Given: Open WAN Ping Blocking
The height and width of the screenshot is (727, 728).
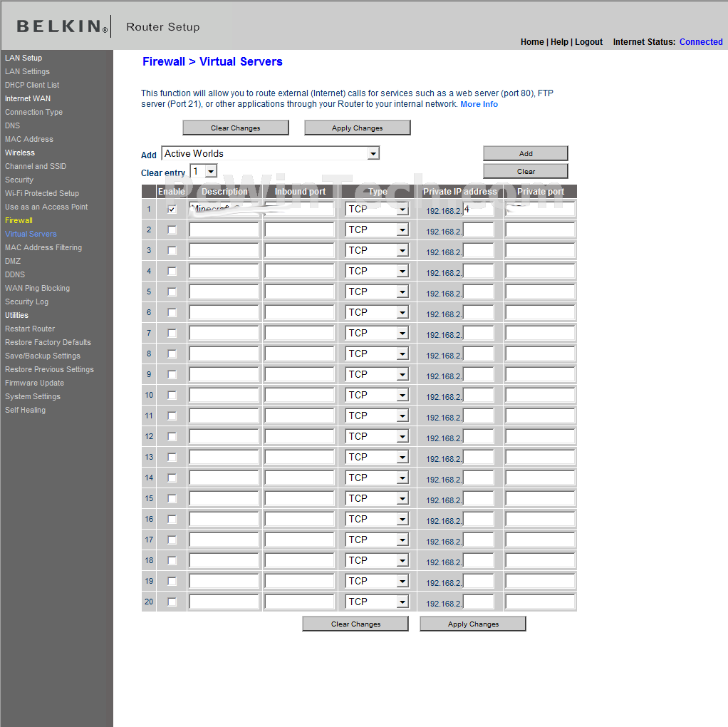Looking at the screenshot, I should pyautogui.click(x=37, y=288).
